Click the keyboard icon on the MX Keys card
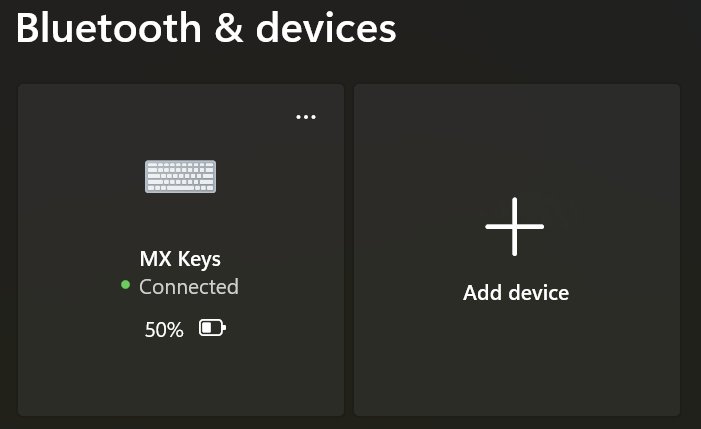 coord(180,177)
